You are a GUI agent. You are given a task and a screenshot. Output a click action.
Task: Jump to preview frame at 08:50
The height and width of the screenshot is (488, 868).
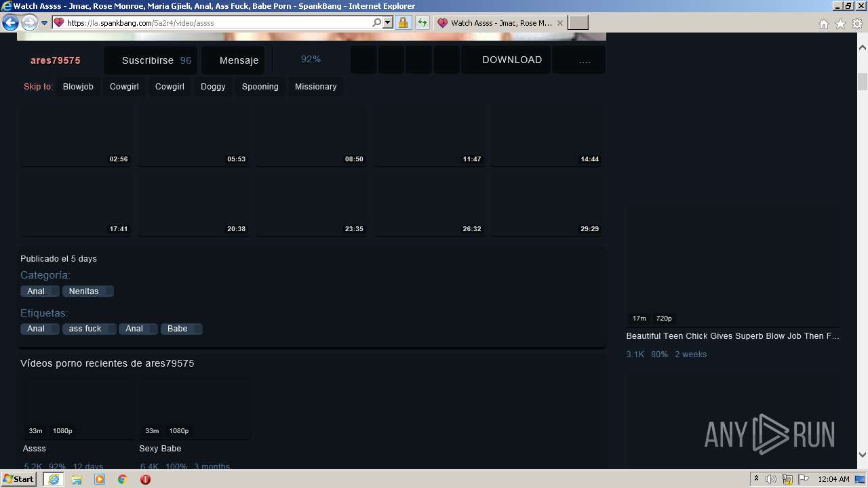click(x=311, y=134)
